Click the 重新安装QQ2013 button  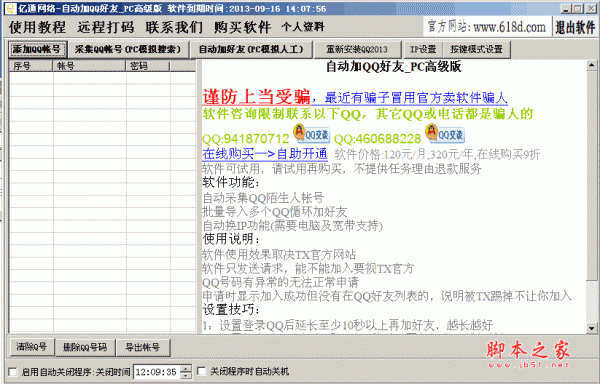357,49
